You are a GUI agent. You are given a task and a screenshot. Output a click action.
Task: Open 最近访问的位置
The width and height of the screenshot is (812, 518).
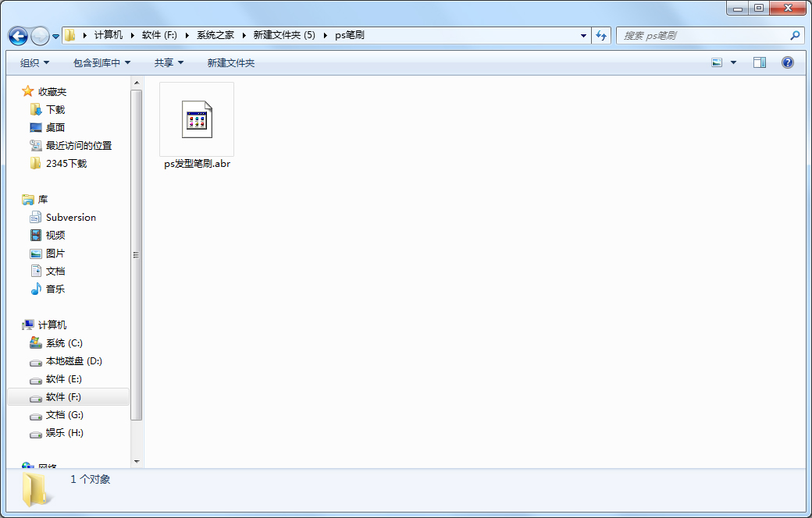click(x=79, y=145)
